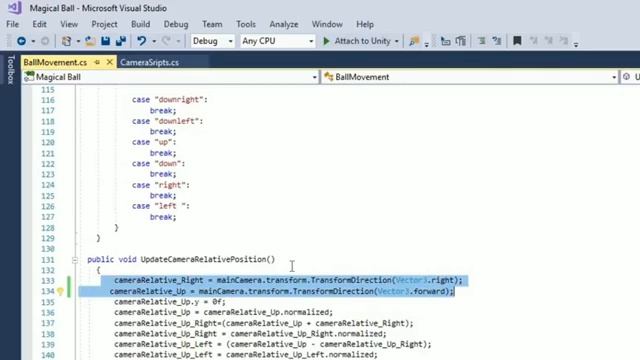Select the BallMovement.cs tab
The height and width of the screenshot is (360, 640).
(55, 62)
